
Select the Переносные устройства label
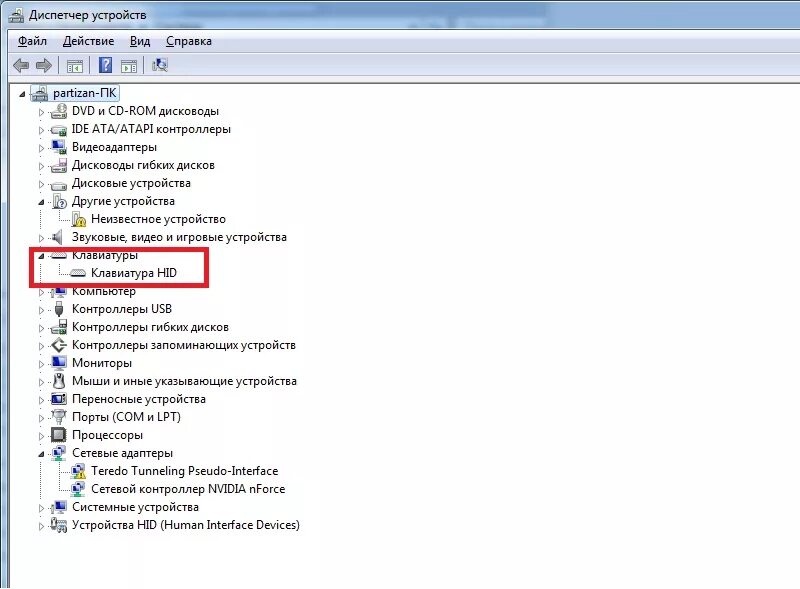(x=138, y=399)
